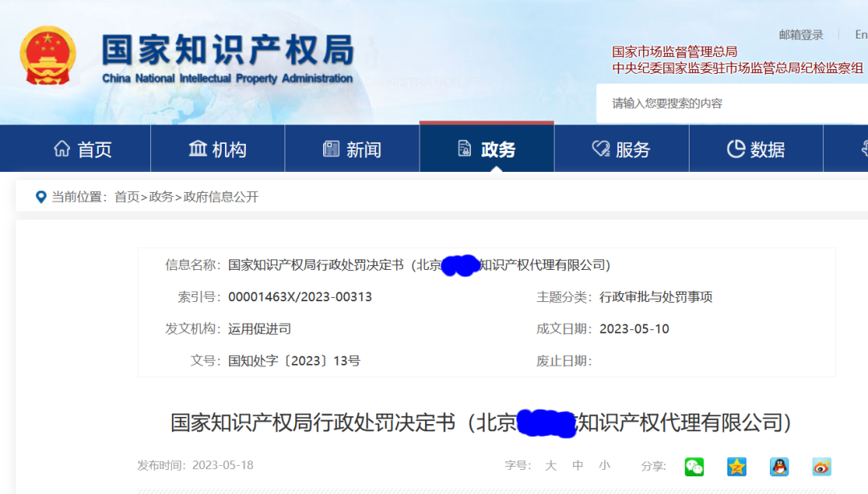Click the institution building icon
Viewport: 868px width, 494px height.
pos(198,149)
